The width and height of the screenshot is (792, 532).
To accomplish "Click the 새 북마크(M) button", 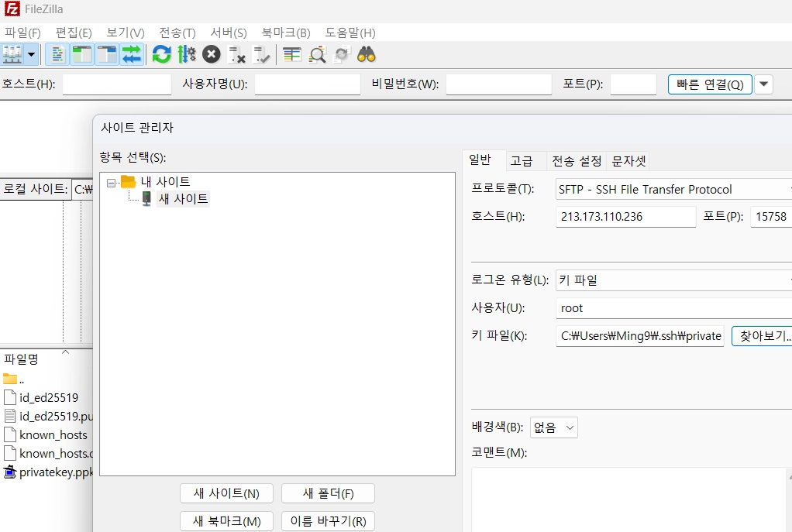I will [x=226, y=521].
